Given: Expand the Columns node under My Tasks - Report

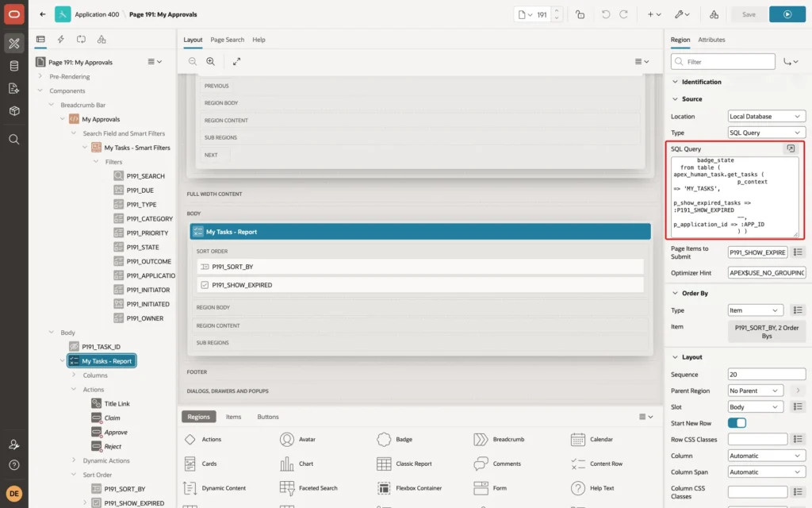Looking at the screenshot, I should [74, 375].
